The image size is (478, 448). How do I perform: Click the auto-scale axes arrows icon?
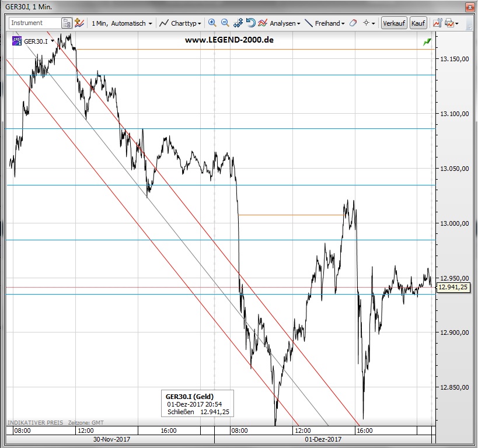pyautogui.click(x=238, y=23)
